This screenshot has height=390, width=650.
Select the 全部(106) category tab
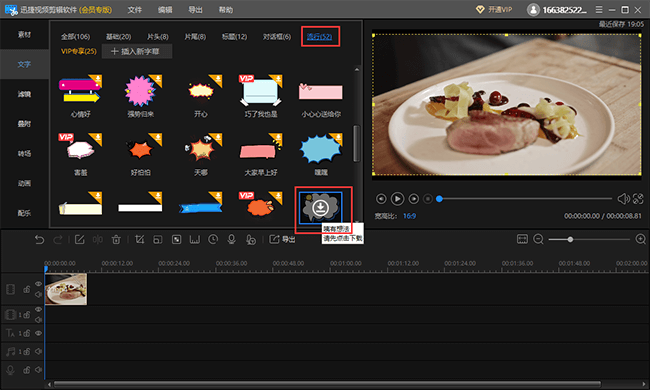click(75, 36)
